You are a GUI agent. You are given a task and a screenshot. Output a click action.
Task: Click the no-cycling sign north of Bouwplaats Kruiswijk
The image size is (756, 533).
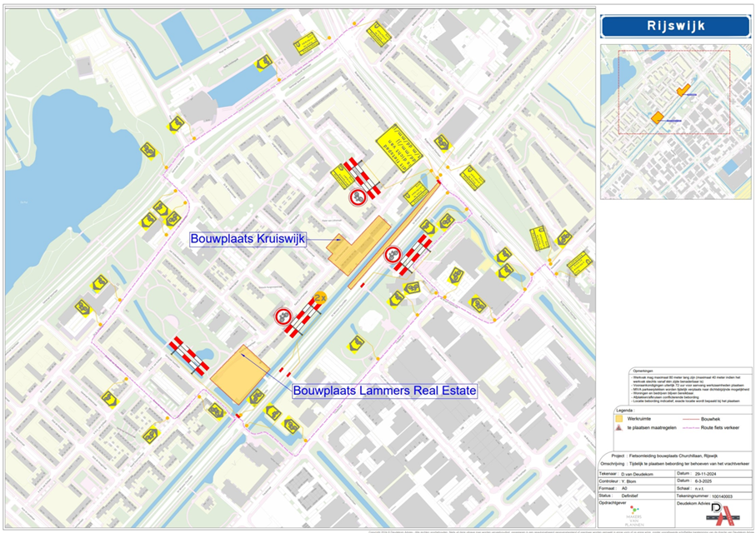(x=358, y=197)
